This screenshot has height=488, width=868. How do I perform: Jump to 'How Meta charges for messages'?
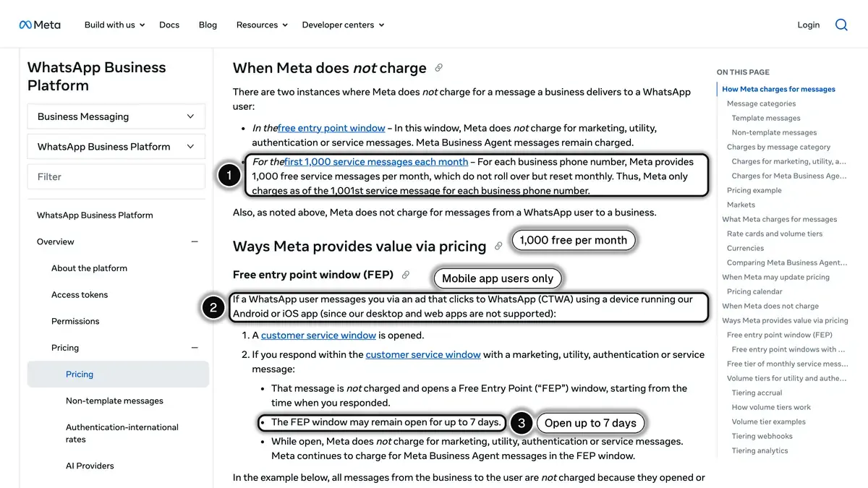pyautogui.click(x=778, y=89)
